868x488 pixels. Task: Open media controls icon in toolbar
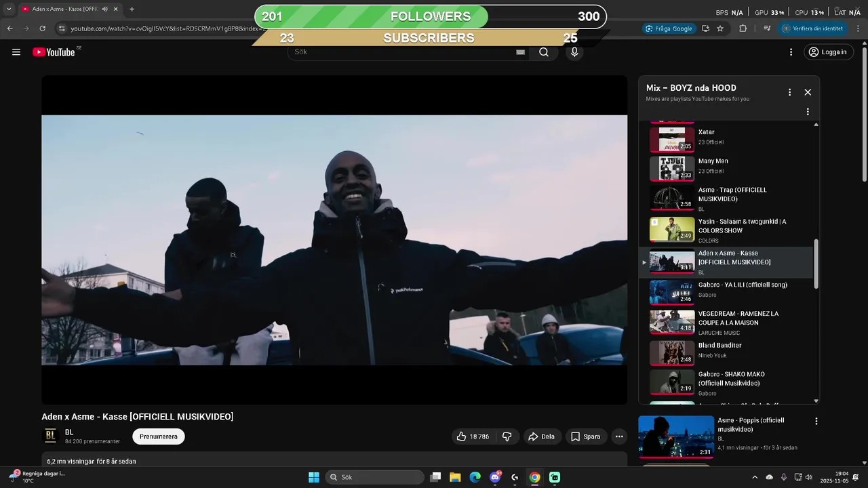tap(767, 28)
